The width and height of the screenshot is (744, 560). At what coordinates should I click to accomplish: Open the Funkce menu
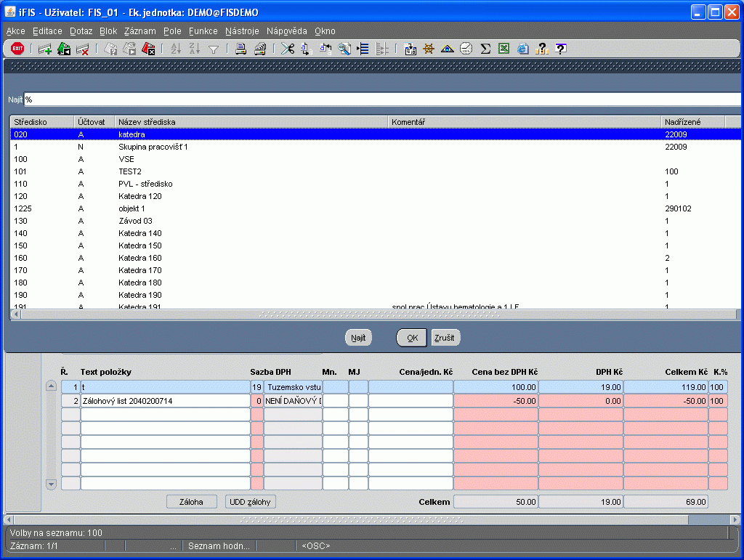[x=203, y=31]
